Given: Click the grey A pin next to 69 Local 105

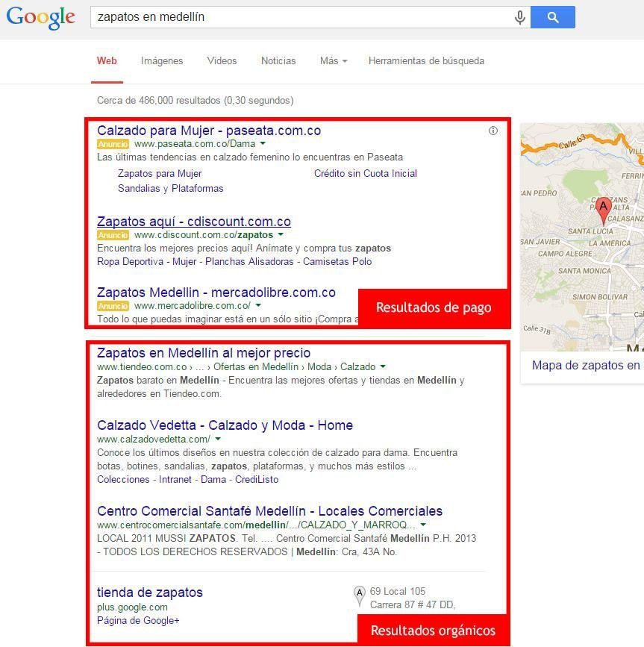Looking at the screenshot, I should point(360,597).
